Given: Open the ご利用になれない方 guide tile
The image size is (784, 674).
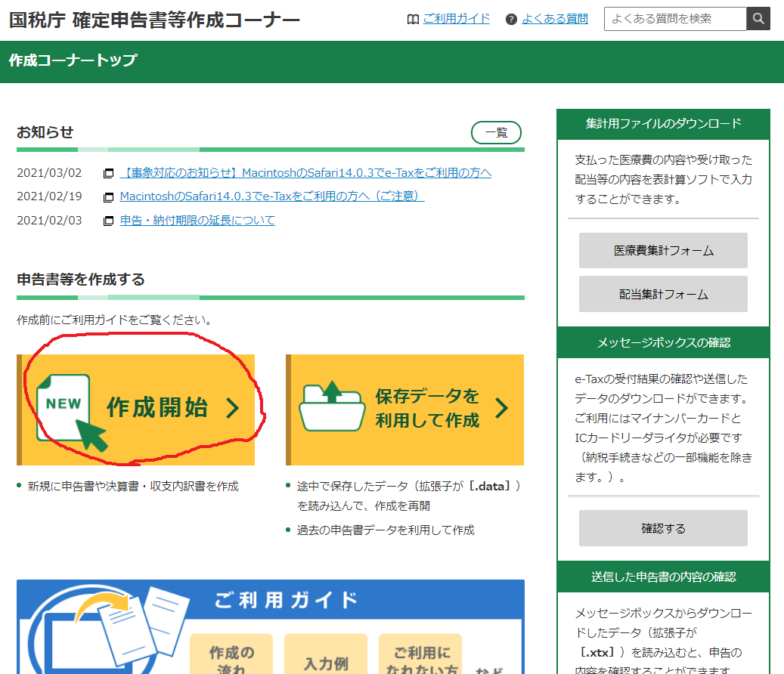Looking at the screenshot, I should point(420,654).
